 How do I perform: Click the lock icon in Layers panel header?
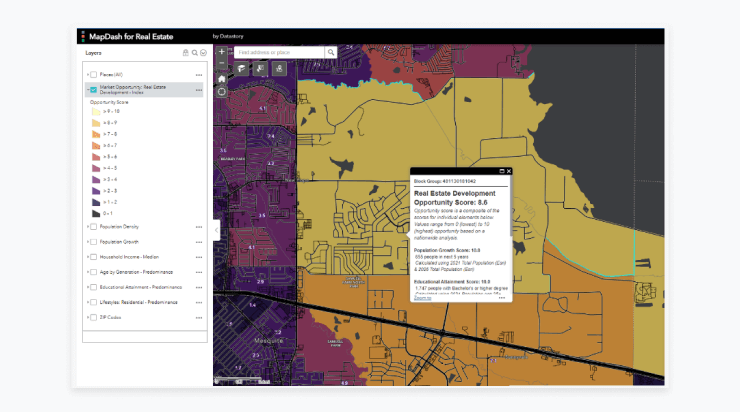pyautogui.click(x=185, y=52)
